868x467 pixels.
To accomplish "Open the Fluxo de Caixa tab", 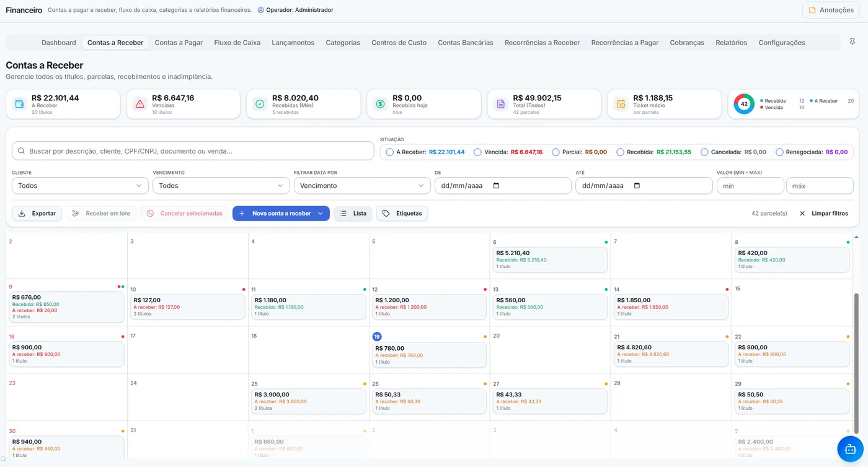I will click(237, 43).
